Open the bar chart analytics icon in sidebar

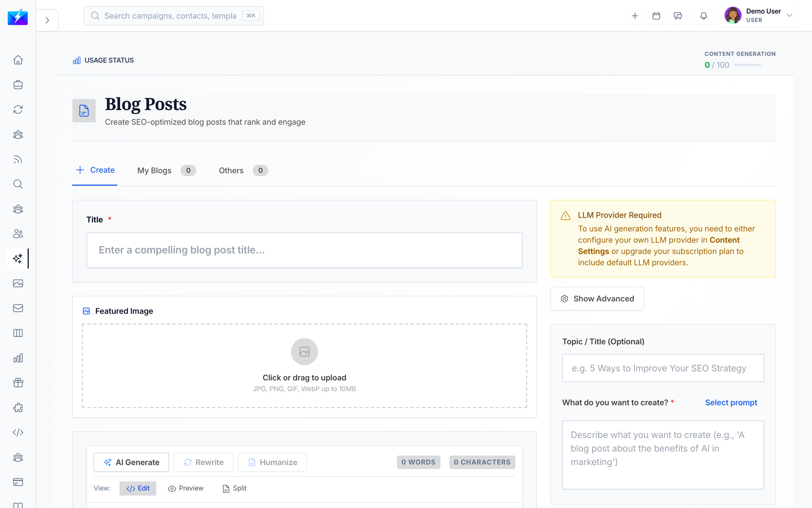(18, 358)
